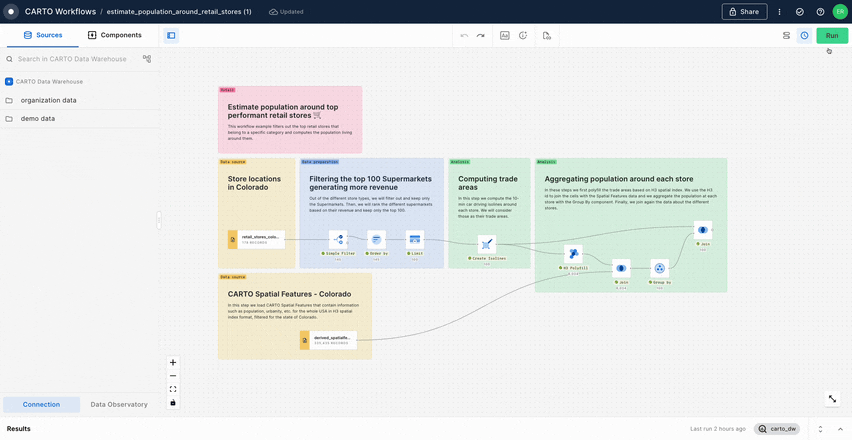The image size is (852, 440).
Task: Click the undo arrow in toolbar
Action: pyautogui.click(x=464, y=36)
